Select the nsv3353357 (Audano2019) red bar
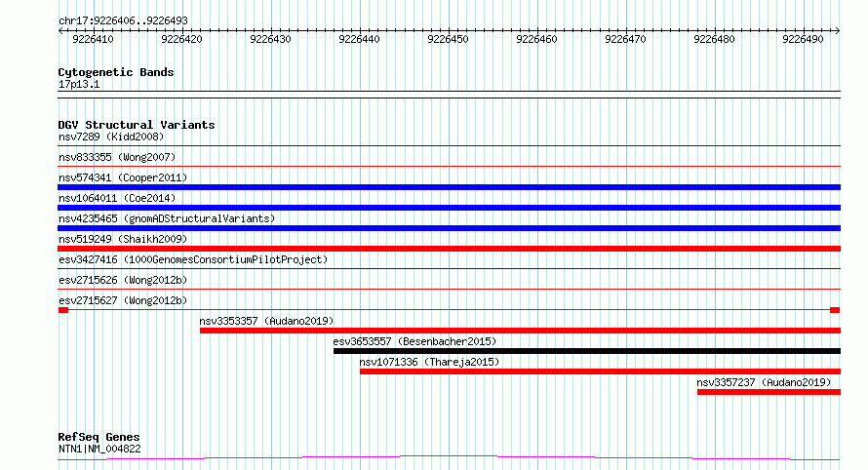Viewport: 868px width, 470px height. 521,331
